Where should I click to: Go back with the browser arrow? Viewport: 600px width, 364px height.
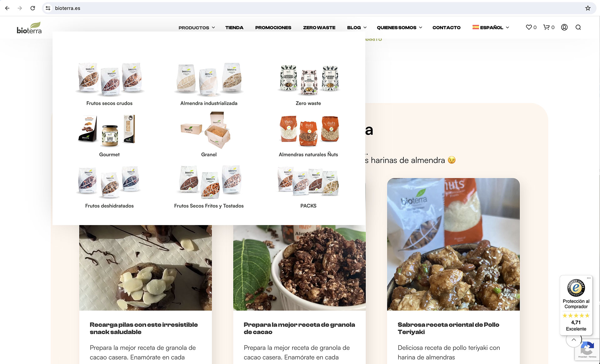(7, 8)
